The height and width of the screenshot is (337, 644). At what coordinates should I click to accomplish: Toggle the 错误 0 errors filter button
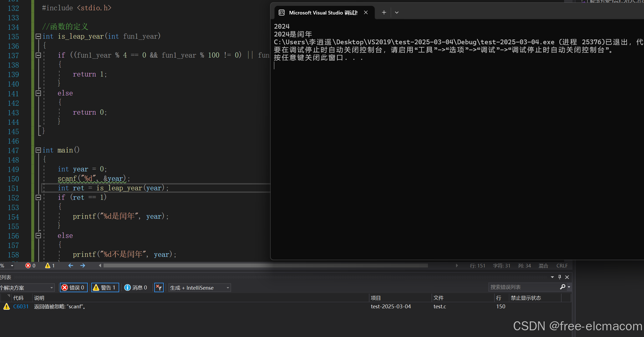pyautogui.click(x=74, y=287)
